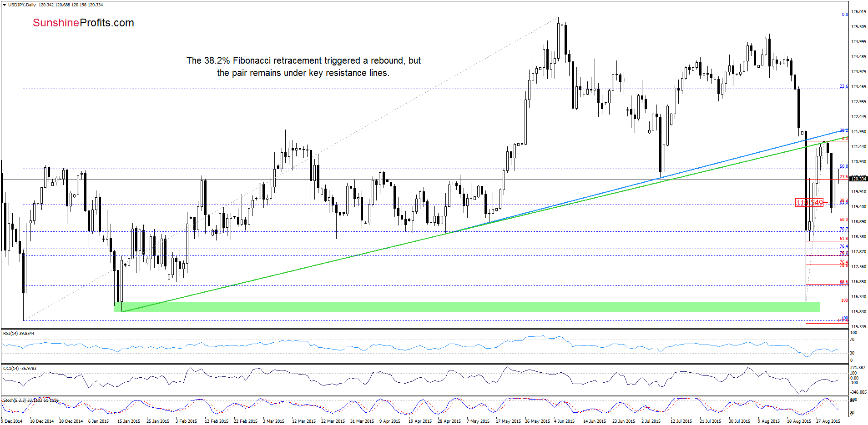
Task: Click the 126.015 price axis label
Action: point(858,12)
